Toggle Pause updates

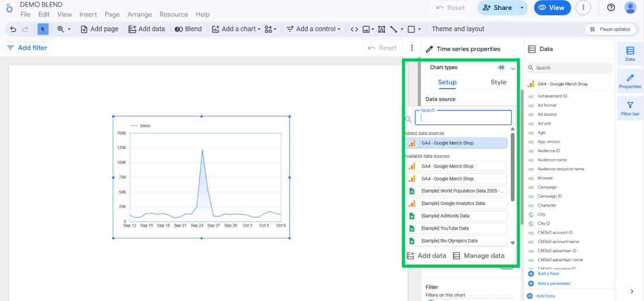tap(610, 29)
